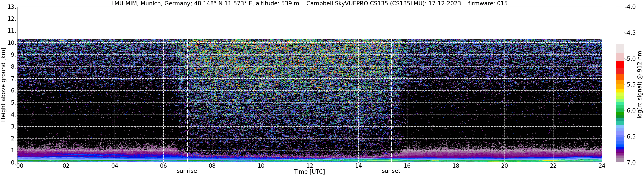This screenshot has height=176, width=644.
Task: Click the time axis tick '24'
Action: (602, 166)
